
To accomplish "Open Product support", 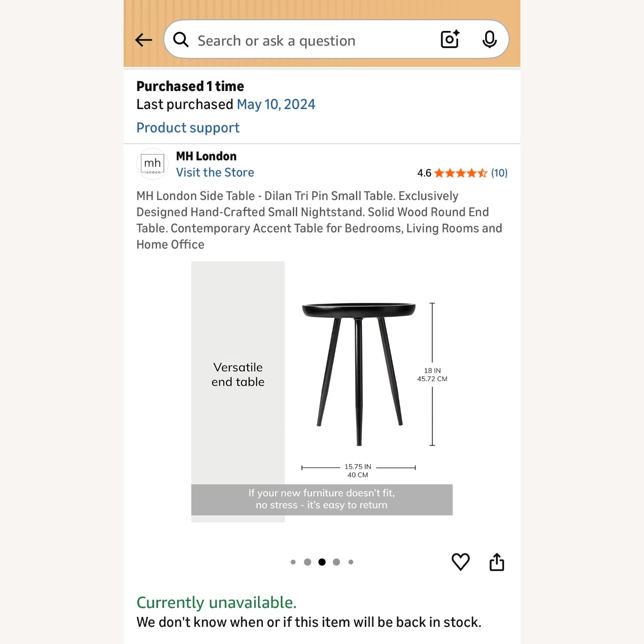I will pyautogui.click(x=188, y=128).
